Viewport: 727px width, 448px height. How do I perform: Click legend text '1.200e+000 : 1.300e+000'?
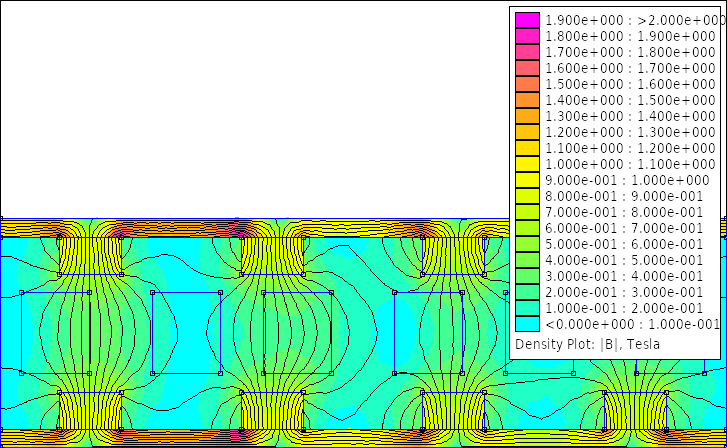[631, 132]
